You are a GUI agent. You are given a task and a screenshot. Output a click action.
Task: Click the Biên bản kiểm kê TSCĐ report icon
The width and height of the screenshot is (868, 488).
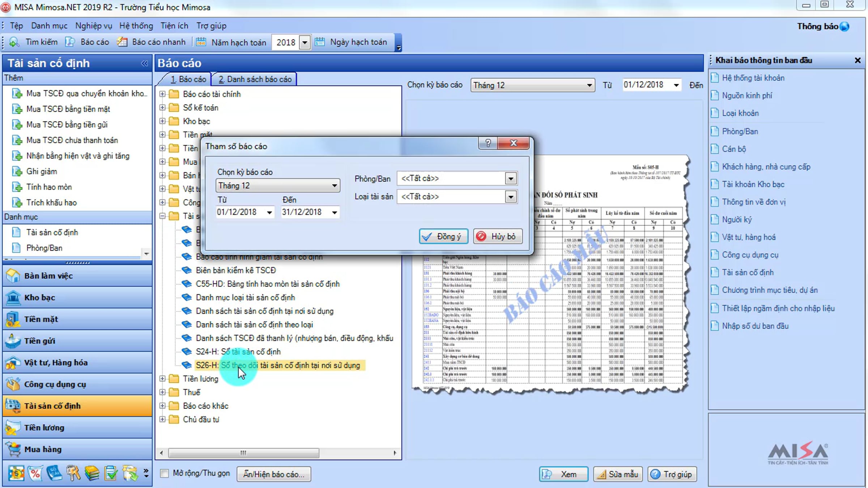pos(187,270)
